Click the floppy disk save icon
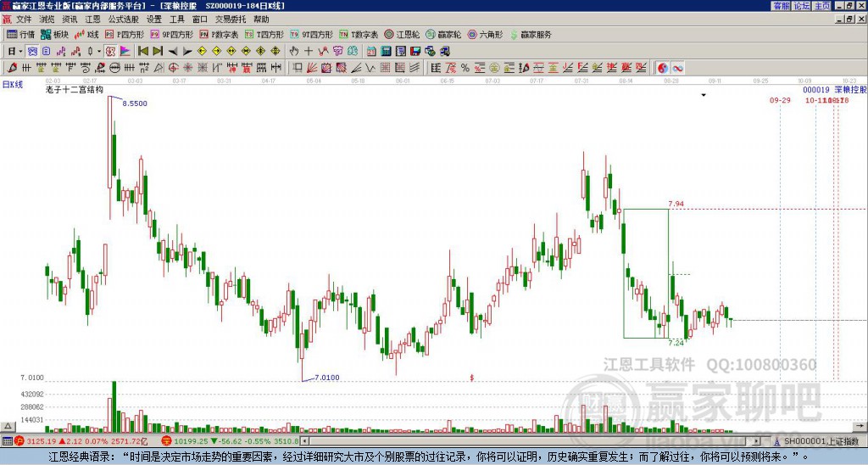The height and width of the screenshot is (465, 868). [x=415, y=52]
